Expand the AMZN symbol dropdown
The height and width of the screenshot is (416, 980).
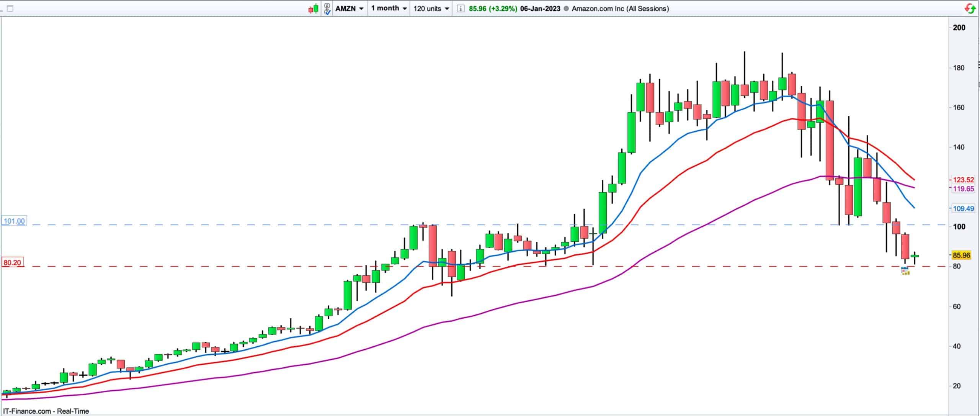click(349, 8)
